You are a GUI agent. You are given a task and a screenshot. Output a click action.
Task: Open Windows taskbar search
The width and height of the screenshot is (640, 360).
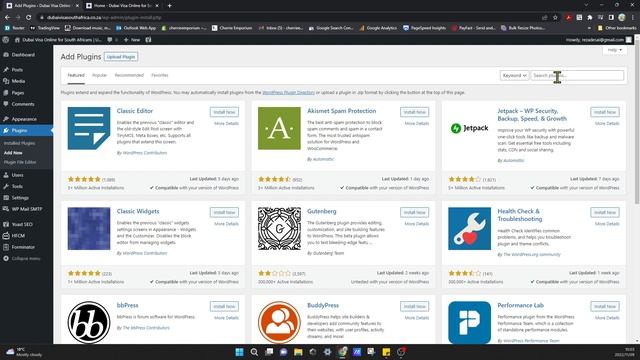pyautogui.click(x=254, y=352)
